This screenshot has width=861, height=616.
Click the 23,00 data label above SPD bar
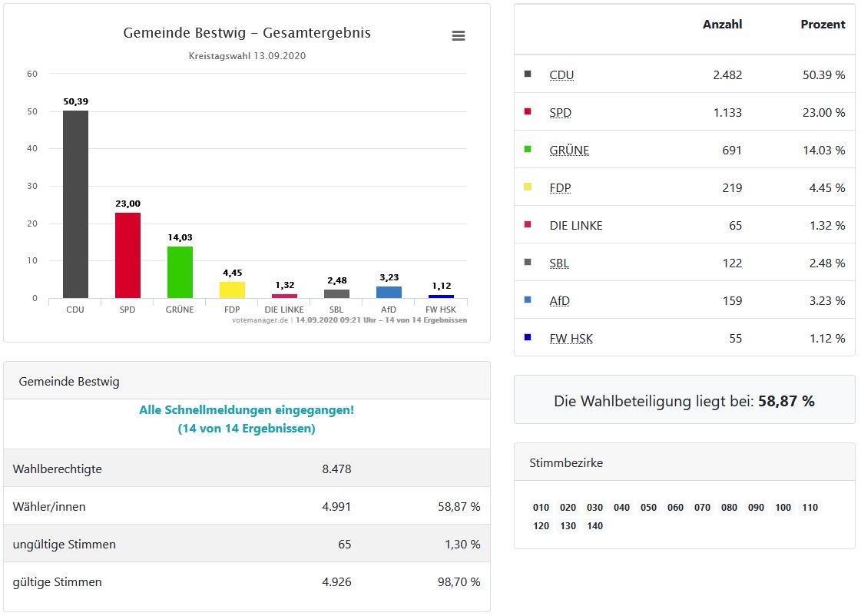128,204
